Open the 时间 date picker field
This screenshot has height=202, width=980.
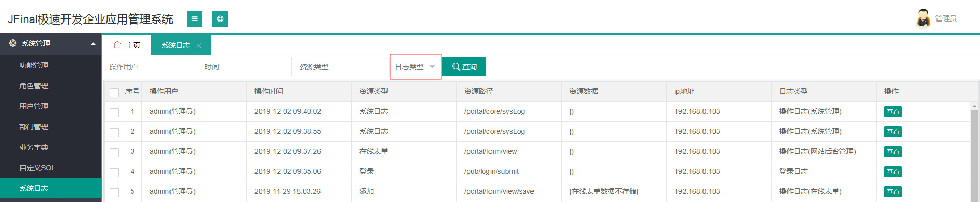245,67
